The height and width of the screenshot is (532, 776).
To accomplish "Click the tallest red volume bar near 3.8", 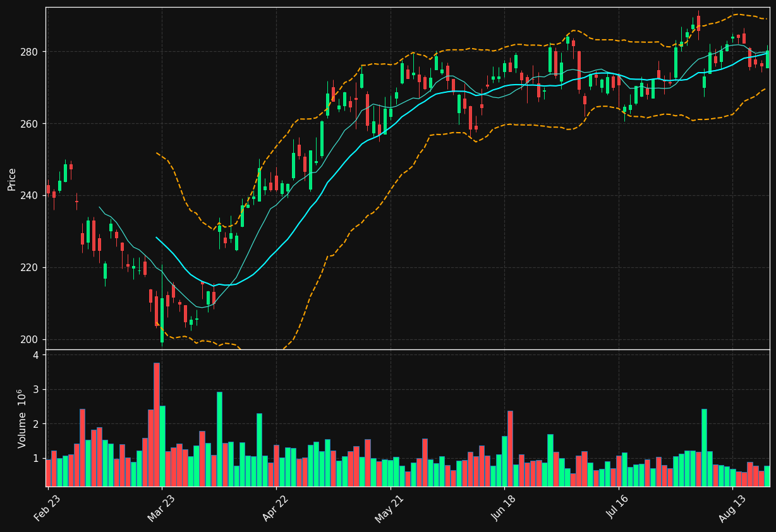I will point(156,425).
